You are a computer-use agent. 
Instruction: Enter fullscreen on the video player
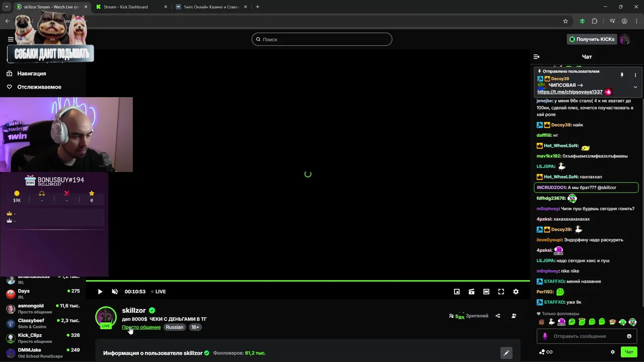coord(501,292)
